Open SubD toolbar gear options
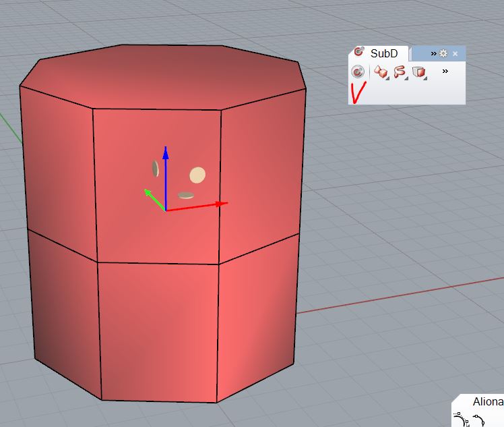 [x=443, y=53]
